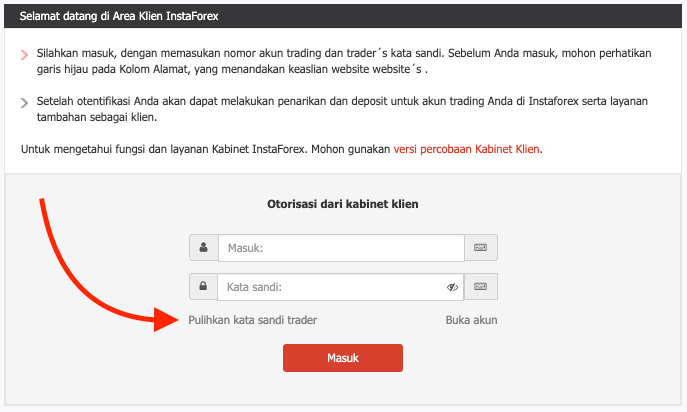Viewport: 687px width, 412px height.
Task: Click the padlock icon beside password field
Action: point(203,287)
